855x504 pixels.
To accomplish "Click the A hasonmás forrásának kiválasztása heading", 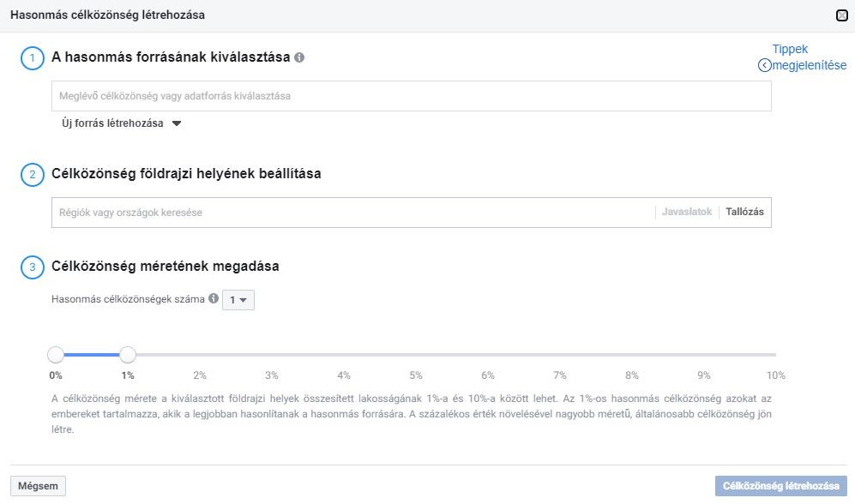I will coord(171,57).
